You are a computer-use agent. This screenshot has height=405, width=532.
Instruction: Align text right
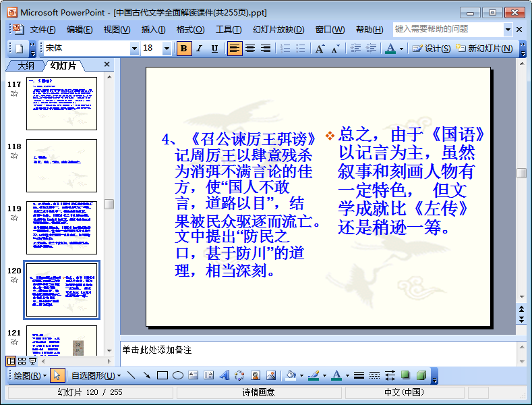pyautogui.click(x=265, y=49)
